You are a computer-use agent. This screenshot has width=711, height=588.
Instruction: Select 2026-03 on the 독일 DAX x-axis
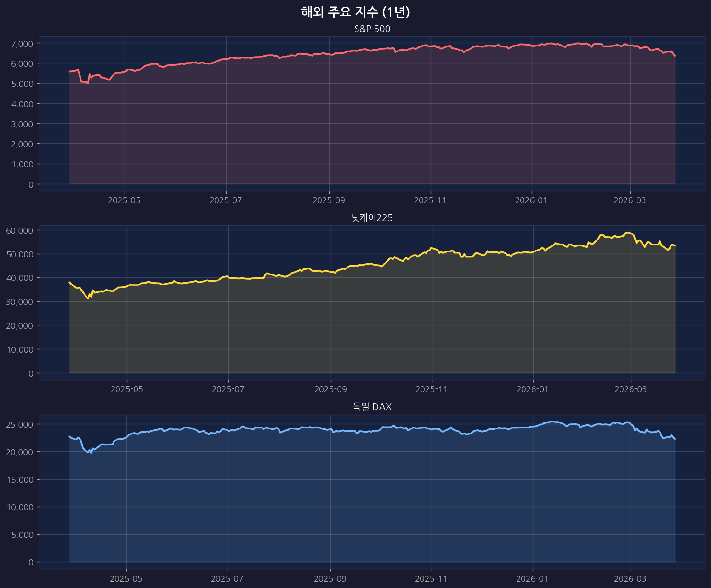(x=630, y=578)
